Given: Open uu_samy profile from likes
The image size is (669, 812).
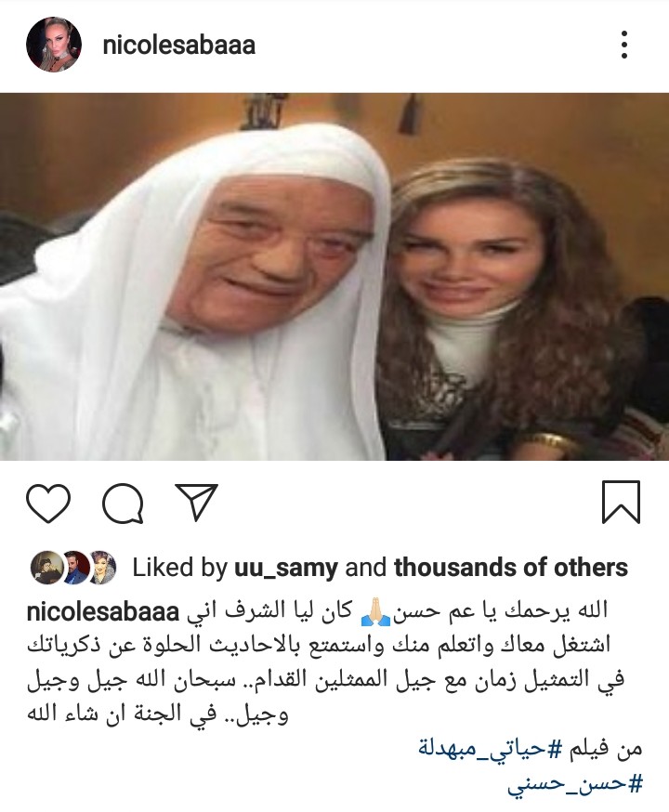Looking at the screenshot, I should click(286, 568).
